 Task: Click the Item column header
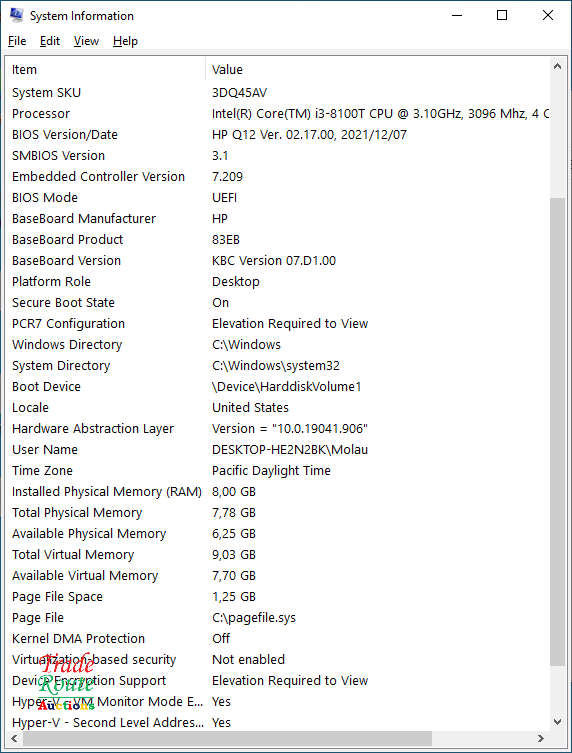[105, 70]
